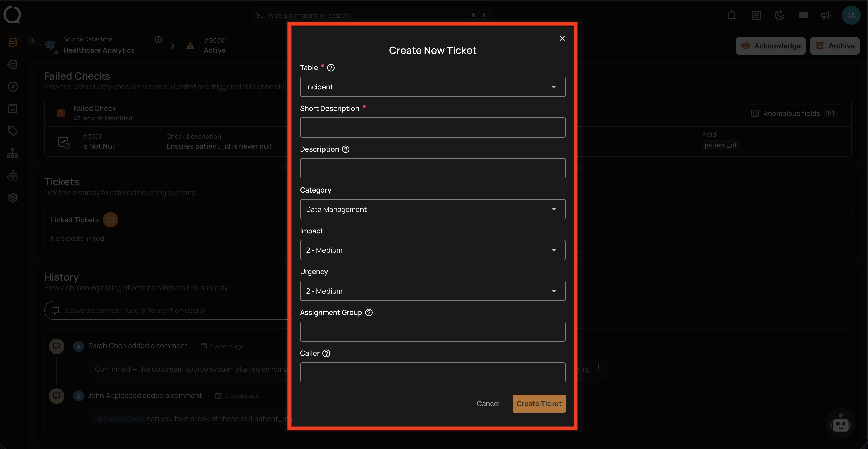Click the Anomalous fields 1/1 button

point(794,113)
